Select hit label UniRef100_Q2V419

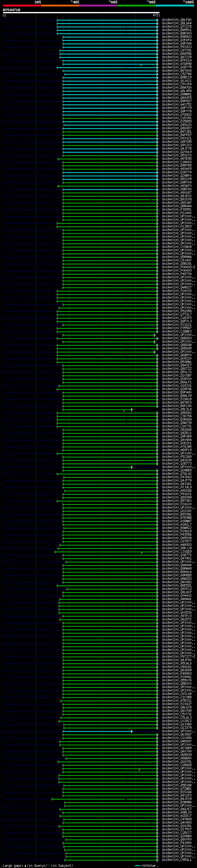pyautogui.click(x=177, y=152)
